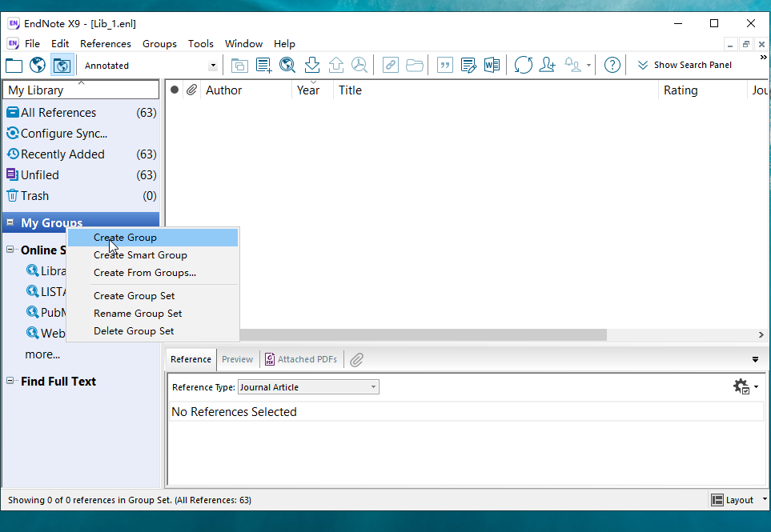Screen dimensions: 771x532
Task: Open the File menu
Action: click(x=32, y=44)
